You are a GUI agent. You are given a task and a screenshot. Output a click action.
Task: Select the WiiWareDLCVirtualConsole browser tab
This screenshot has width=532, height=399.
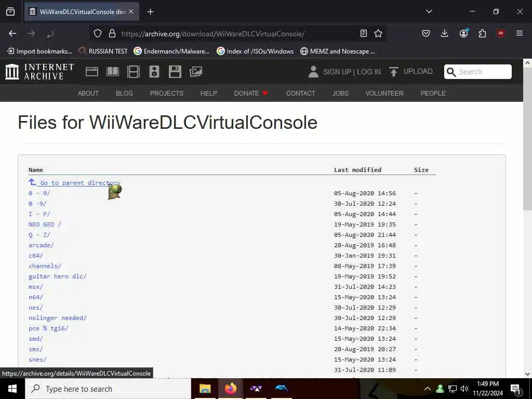point(82,12)
